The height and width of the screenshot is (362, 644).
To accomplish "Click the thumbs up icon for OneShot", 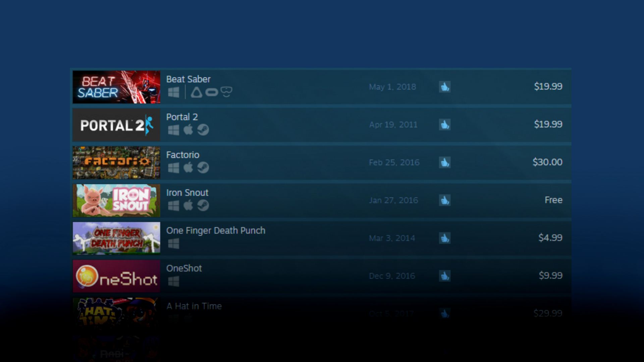I will click(444, 276).
